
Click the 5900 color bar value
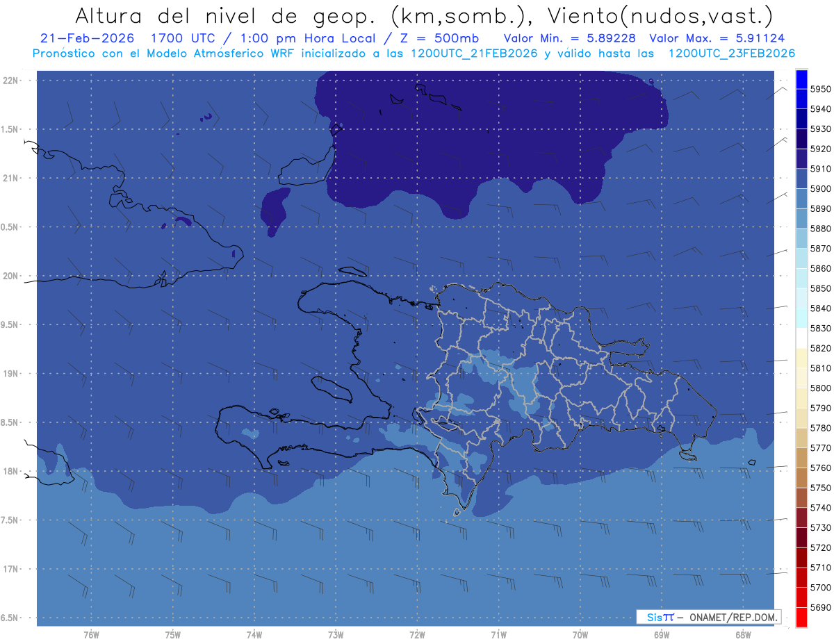819,188
